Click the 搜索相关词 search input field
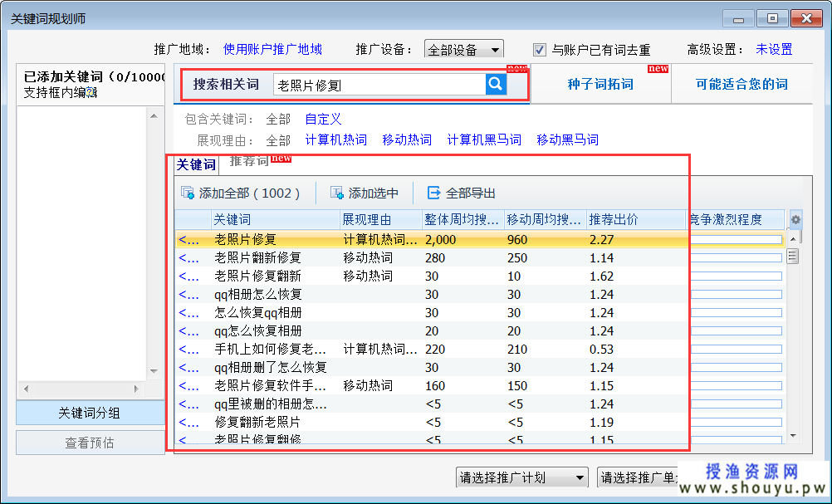Image resolution: width=832 pixels, height=504 pixels. pyautogui.click(x=378, y=85)
